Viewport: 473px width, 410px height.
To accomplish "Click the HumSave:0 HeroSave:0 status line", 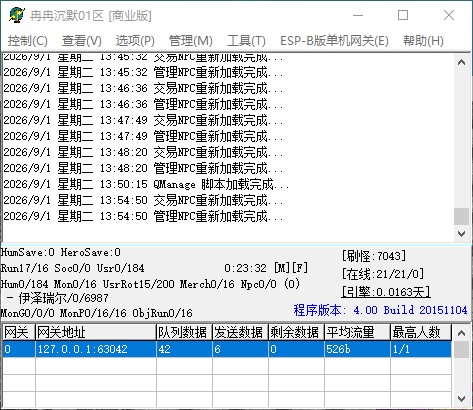I will pyautogui.click(x=61, y=252).
